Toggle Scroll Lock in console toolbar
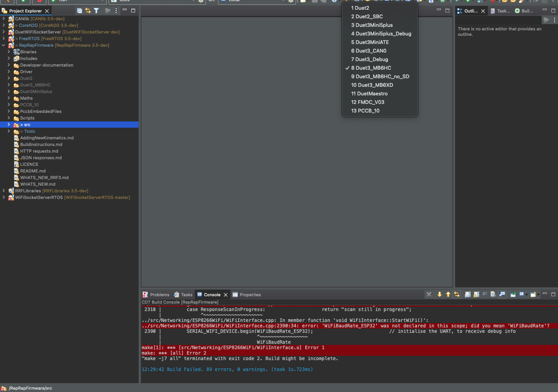Image resolution: width=558 pixels, height=392 pixels. pyautogui.click(x=476, y=294)
